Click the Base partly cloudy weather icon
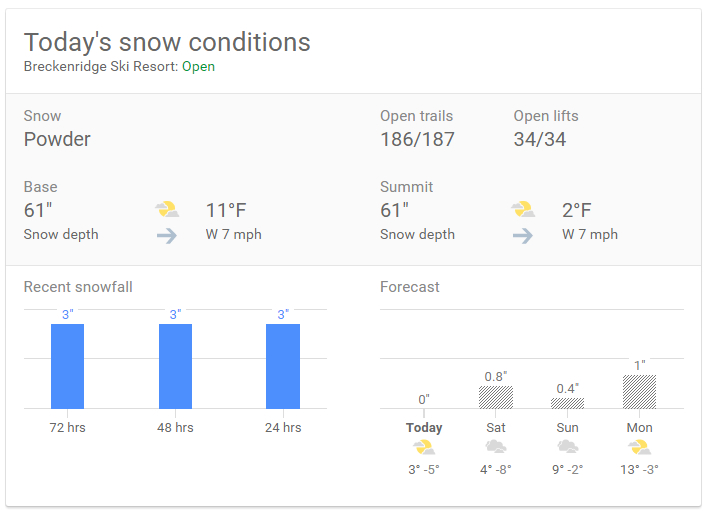Image resolution: width=709 pixels, height=518 pixels. [167, 209]
